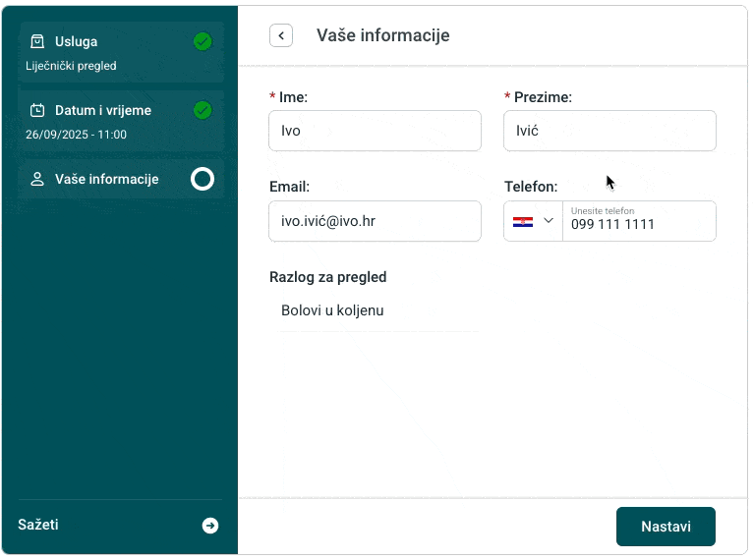
Task: Go back using the left chevron button
Action: click(281, 35)
